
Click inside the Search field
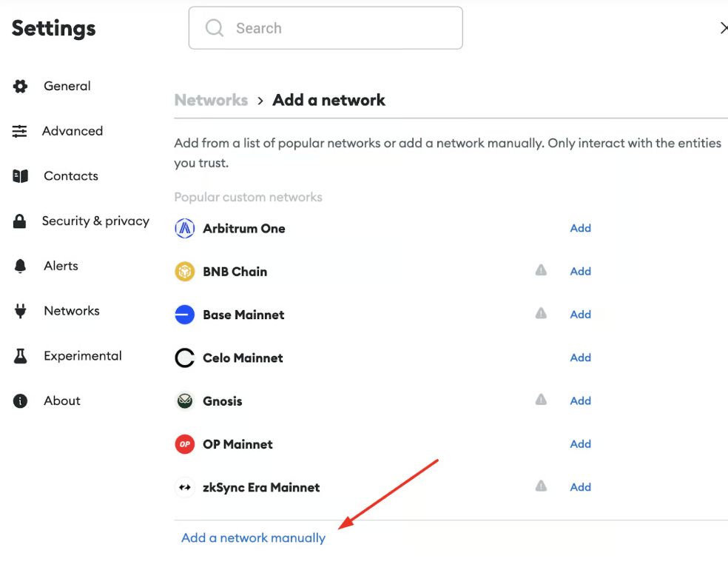click(x=326, y=27)
